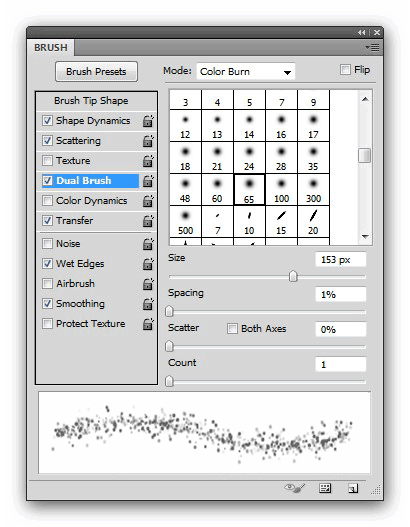Open the Texture settings label
The height and width of the screenshot is (527, 410).
click(x=73, y=160)
